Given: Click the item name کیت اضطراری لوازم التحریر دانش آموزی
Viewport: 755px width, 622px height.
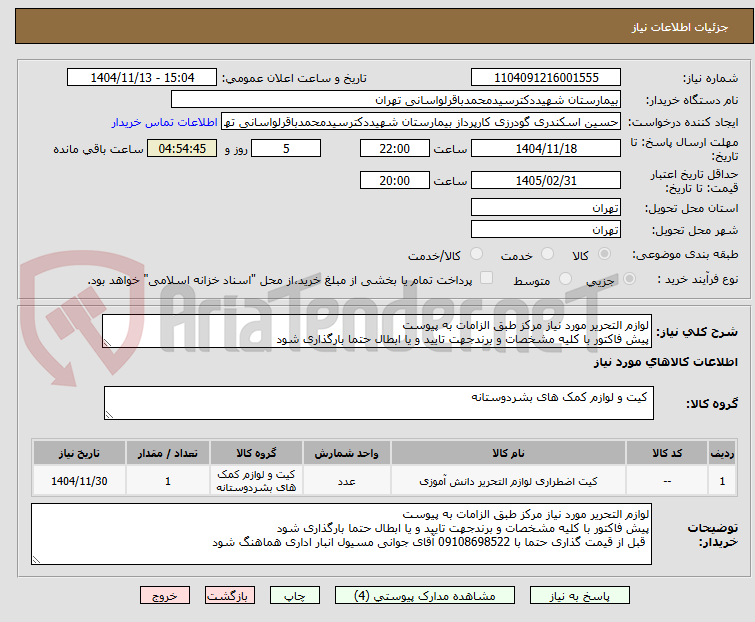Looking at the screenshot, I should pyautogui.click(x=508, y=481).
